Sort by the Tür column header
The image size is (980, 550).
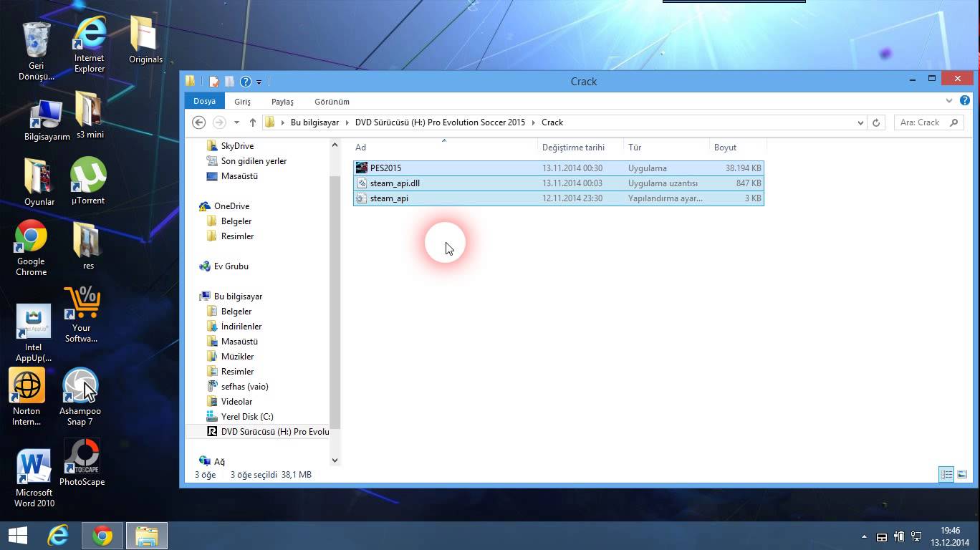tap(667, 148)
